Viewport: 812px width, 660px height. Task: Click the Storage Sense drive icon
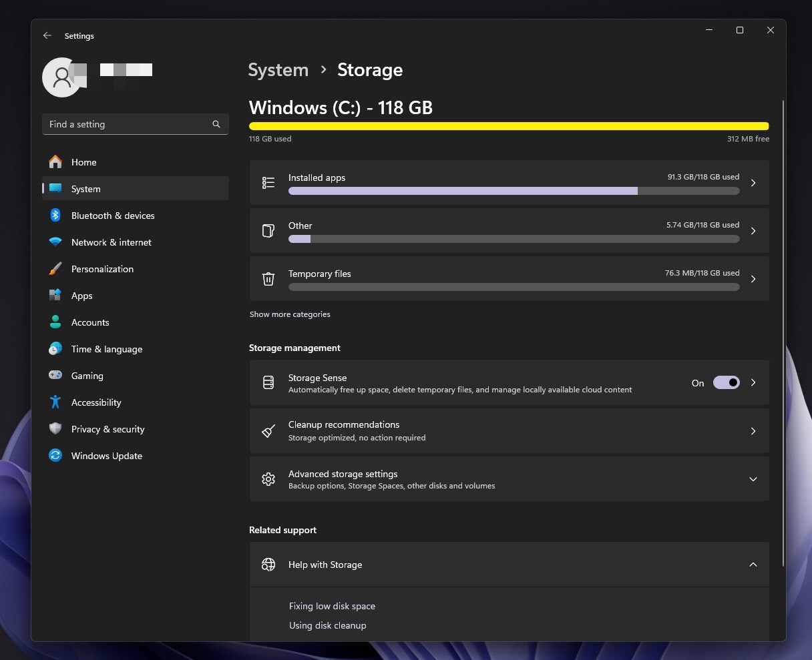pyautogui.click(x=268, y=383)
